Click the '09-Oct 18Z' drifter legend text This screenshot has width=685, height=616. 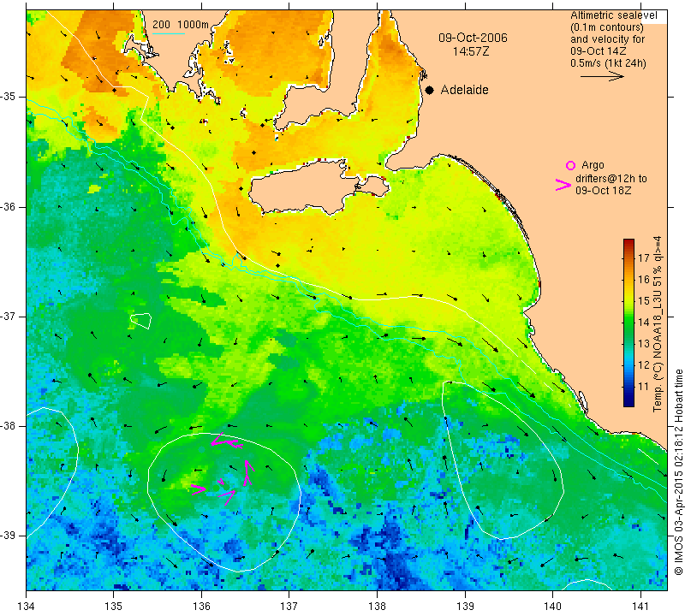[x=604, y=190]
